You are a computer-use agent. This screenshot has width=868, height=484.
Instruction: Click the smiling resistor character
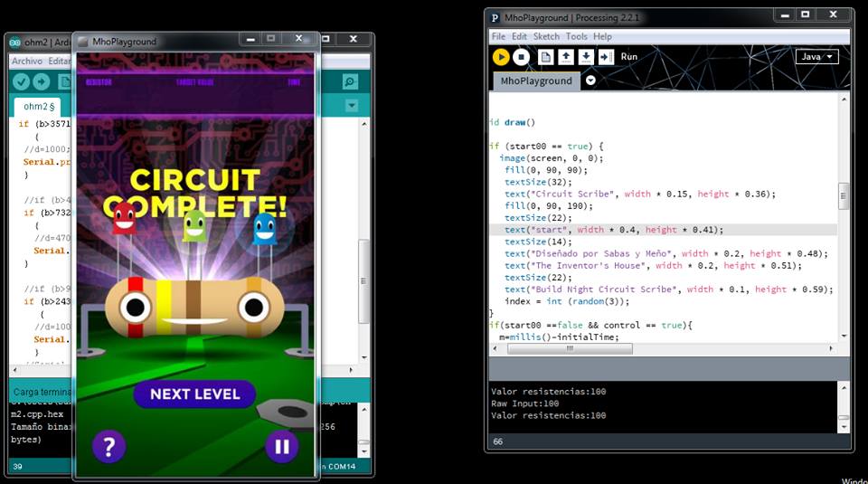[x=194, y=307]
